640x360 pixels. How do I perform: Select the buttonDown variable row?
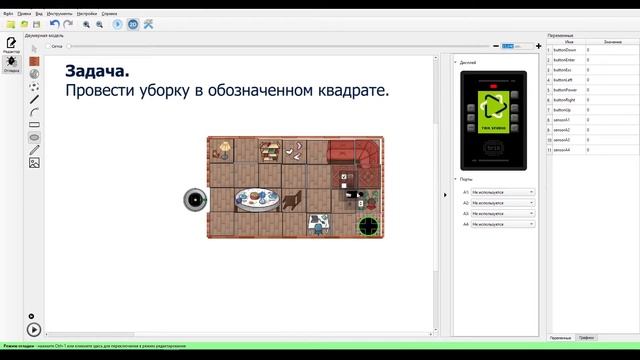pyautogui.click(x=593, y=50)
